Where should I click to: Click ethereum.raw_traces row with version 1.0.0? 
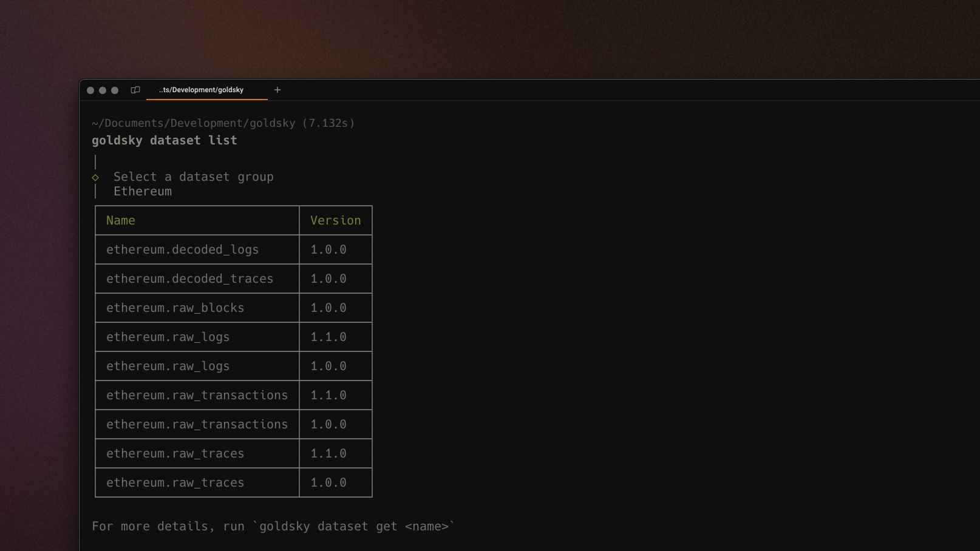(x=234, y=482)
